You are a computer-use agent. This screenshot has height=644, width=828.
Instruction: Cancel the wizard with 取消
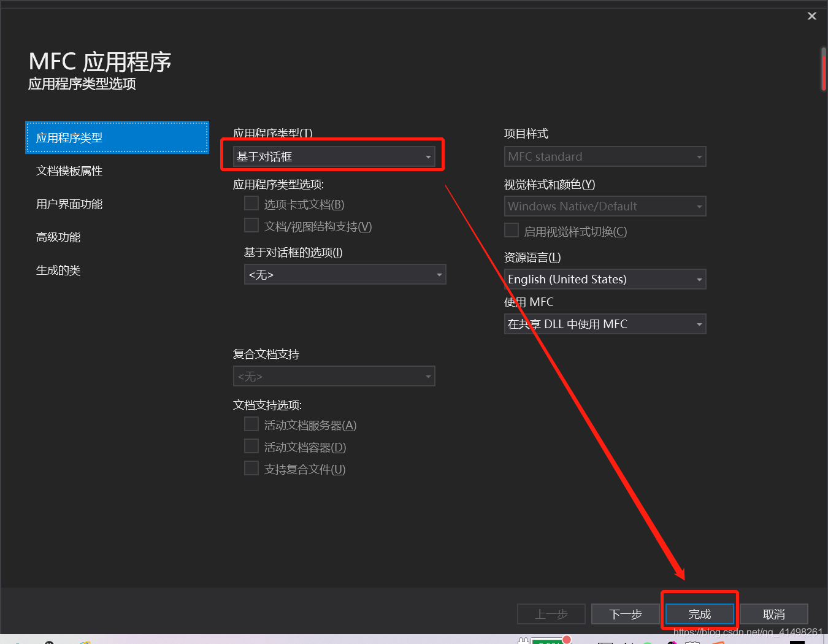pyautogui.click(x=774, y=614)
